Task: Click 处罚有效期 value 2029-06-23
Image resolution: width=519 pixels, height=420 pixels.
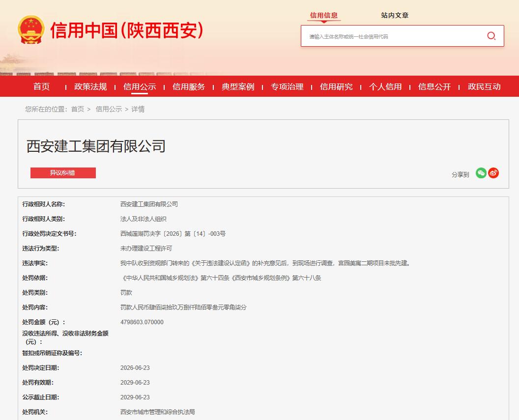Action: (135, 382)
